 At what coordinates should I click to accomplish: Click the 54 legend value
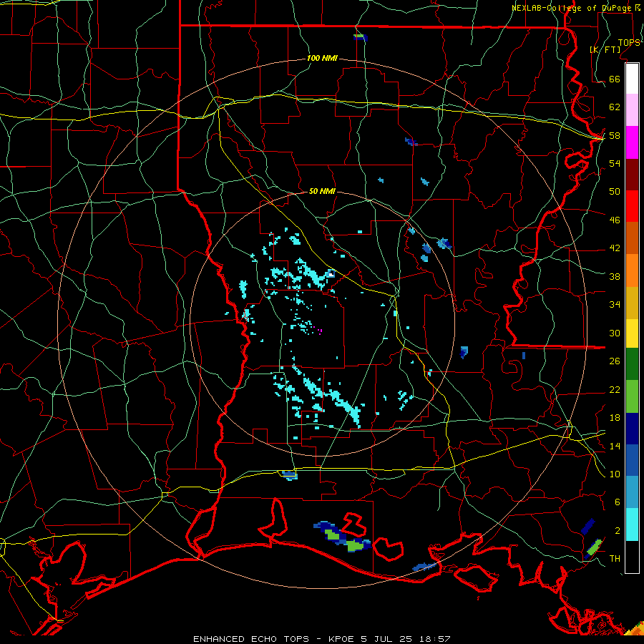615,163
